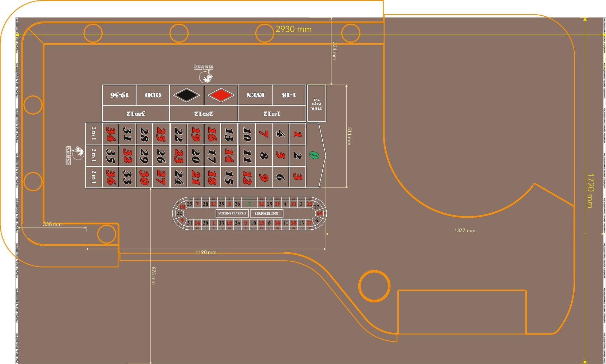Choose the 1ST 12 dozen box

click(x=272, y=114)
